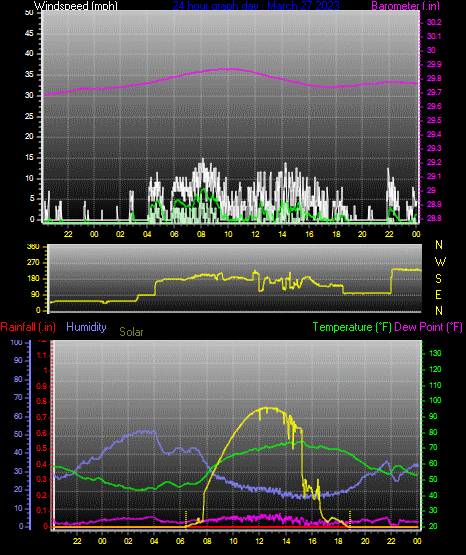Image resolution: width=466 pixels, height=555 pixels.
Task: Click the 'Barometer (.in)' axis title
Action: (x=405, y=6)
